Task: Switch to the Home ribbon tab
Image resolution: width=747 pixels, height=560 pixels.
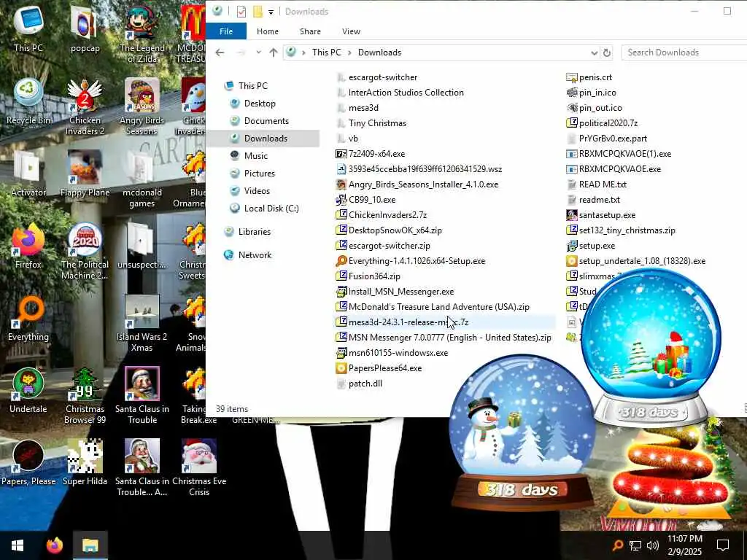Action: coord(267,31)
